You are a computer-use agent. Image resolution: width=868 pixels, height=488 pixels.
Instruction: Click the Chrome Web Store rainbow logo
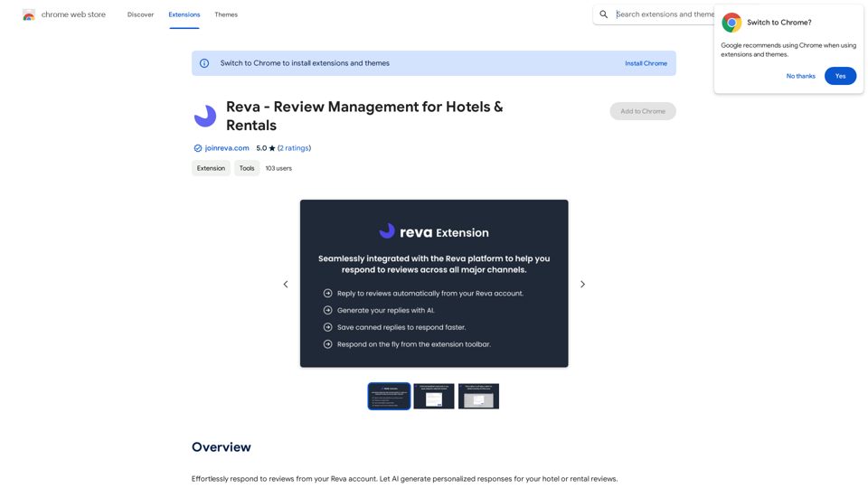click(x=29, y=15)
